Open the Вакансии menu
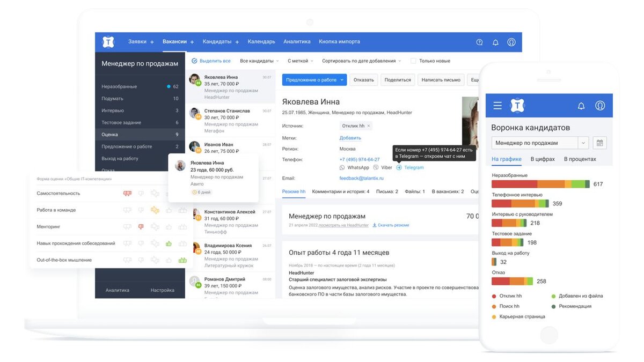This screenshot has height=362, width=644. [x=174, y=42]
